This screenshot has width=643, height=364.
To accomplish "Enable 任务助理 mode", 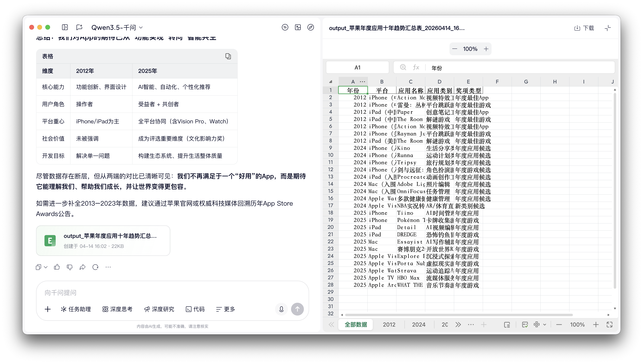I will (76, 309).
